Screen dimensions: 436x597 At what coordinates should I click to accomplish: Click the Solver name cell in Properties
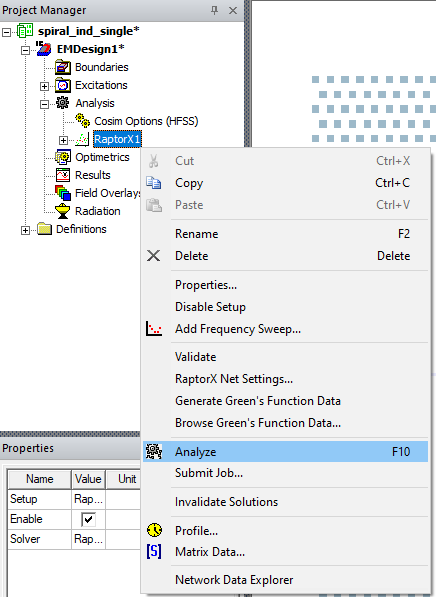click(40, 539)
